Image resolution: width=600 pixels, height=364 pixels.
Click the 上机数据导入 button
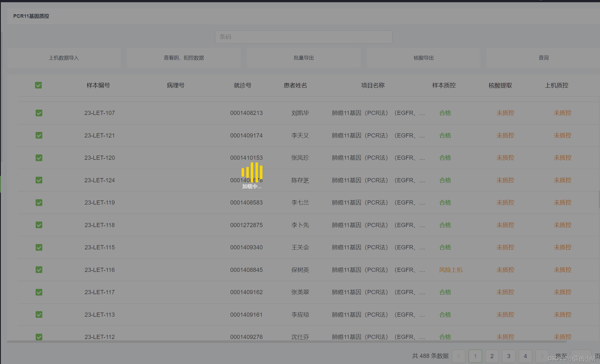(64, 58)
